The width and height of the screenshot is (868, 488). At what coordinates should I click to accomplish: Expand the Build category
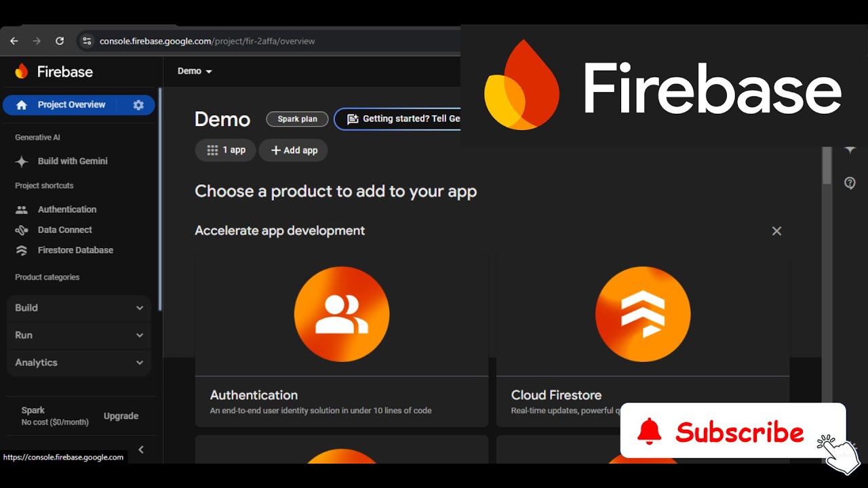pos(79,308)
